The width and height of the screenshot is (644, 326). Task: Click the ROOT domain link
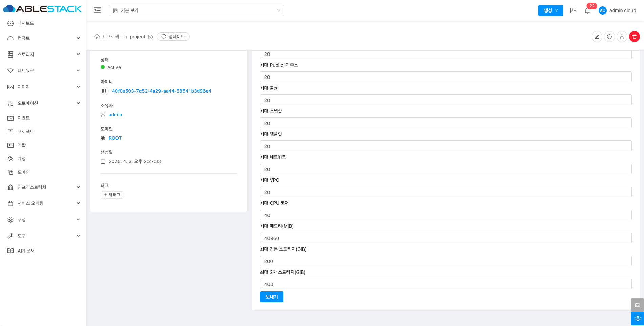click(x=115, y=138)
